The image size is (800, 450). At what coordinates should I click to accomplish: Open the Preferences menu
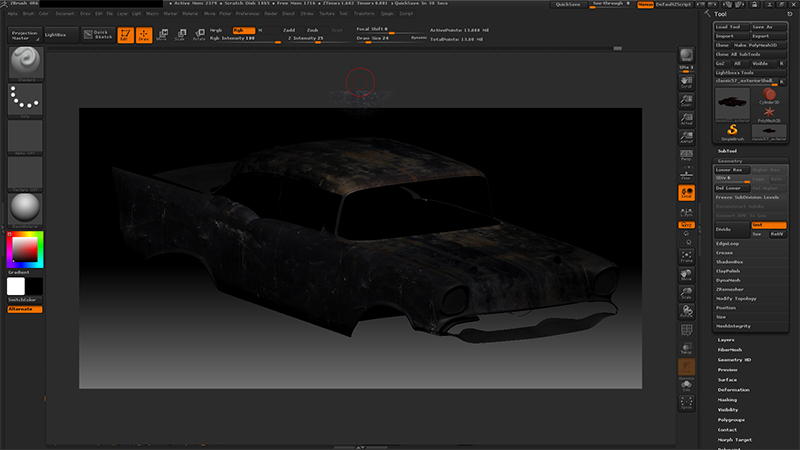(247, 14)
